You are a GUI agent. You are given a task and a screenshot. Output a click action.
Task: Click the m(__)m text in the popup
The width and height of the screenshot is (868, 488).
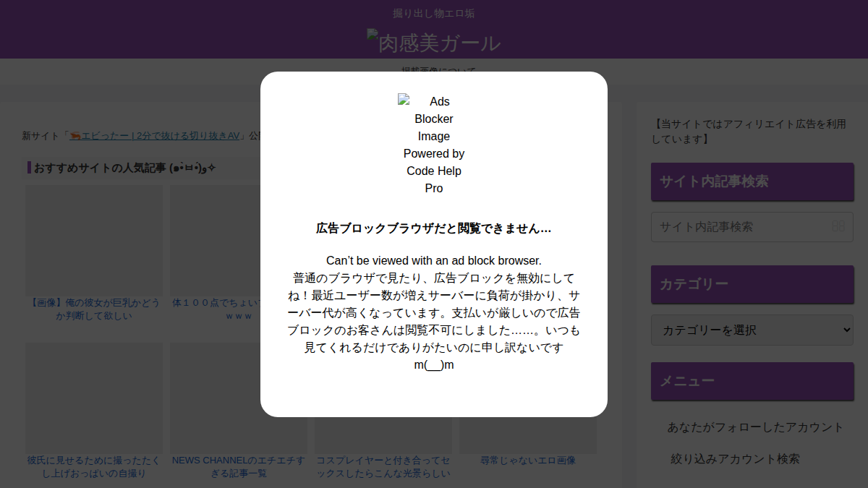click(434, 364)
